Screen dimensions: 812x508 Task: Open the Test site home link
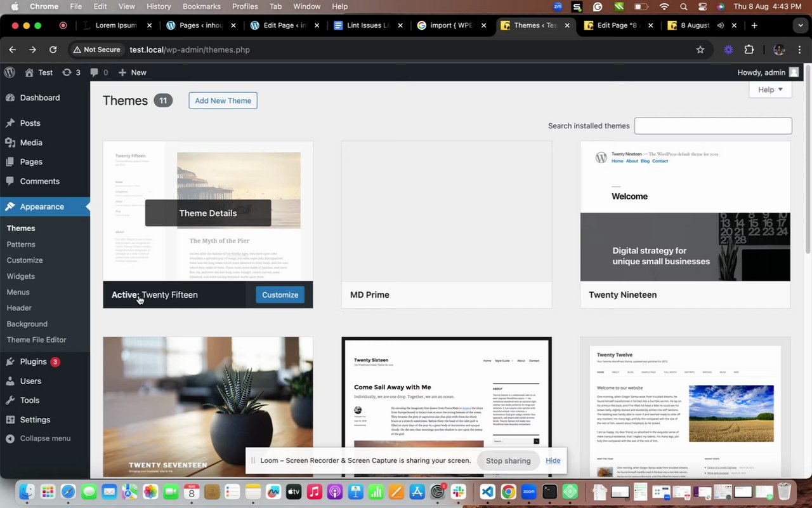[39, 72]
